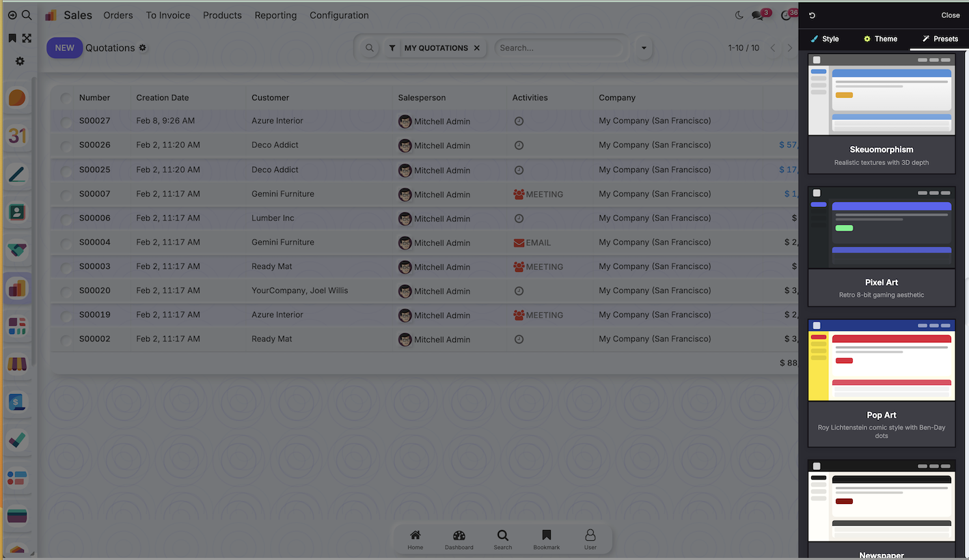The image size is (969, 560).
Task: Toggle the select-all checkbox in header
Action: 66,98
